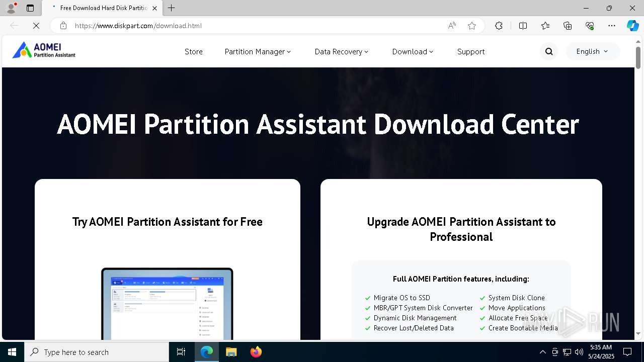Select the Free Download Hard Disk tab
Viewport: 644px width, 362px height.
[x=102, y=8]
